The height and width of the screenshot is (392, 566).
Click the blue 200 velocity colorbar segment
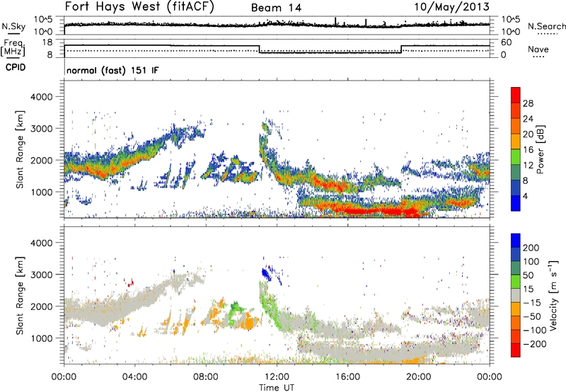click(516, 241)
